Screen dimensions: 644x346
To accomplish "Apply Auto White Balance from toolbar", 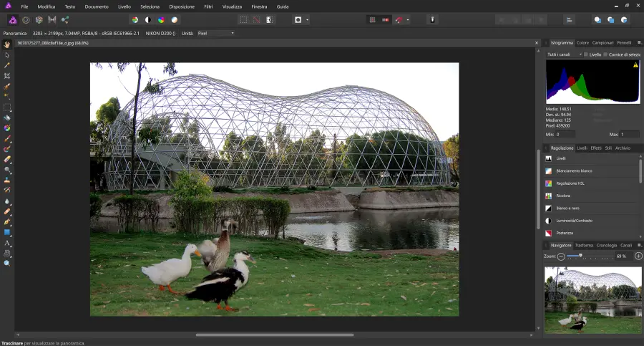I will pos(175,20).
